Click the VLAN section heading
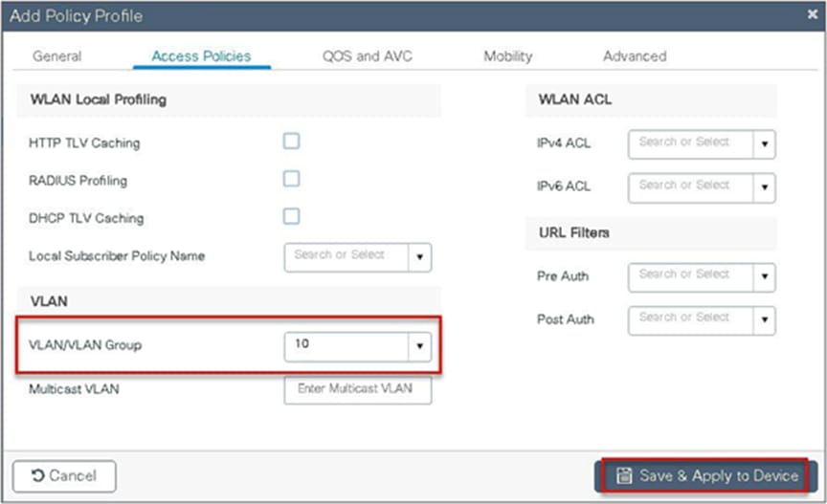Viewport: 827px width, 504px height. point(49,301)
